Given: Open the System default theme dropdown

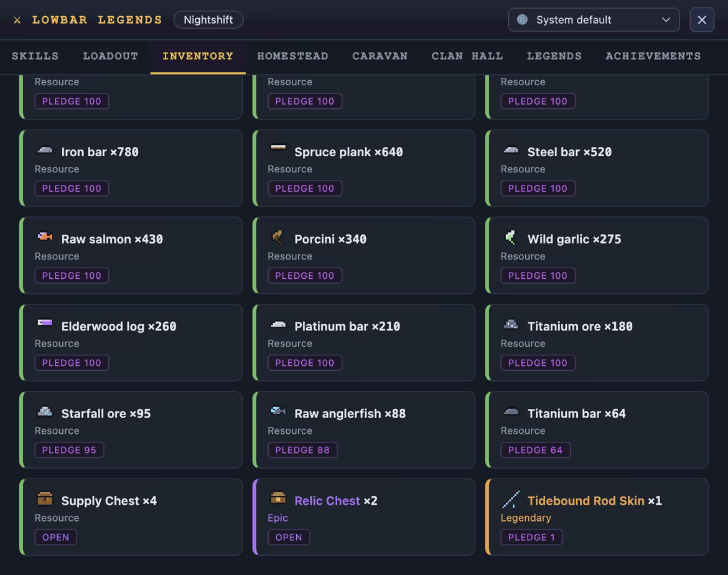Looking at the screenshot, I should pyautogui.click(x=594, y=19).
